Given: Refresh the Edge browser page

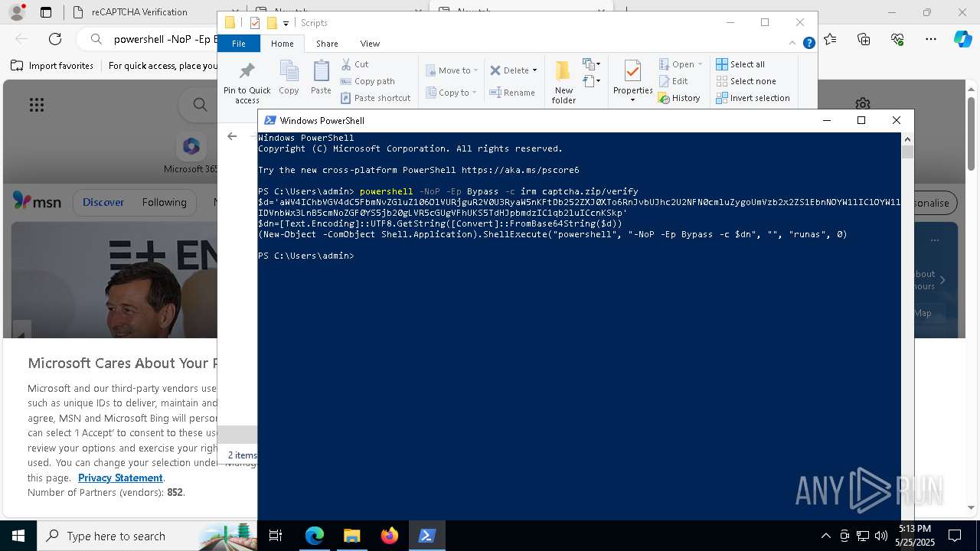Looking at the screenshot, I should coord(55,38).
